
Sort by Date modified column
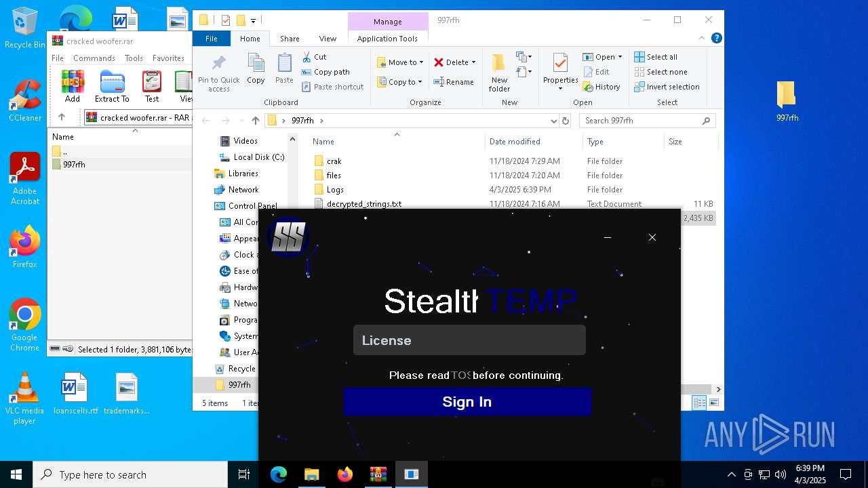tap(533, 142)
